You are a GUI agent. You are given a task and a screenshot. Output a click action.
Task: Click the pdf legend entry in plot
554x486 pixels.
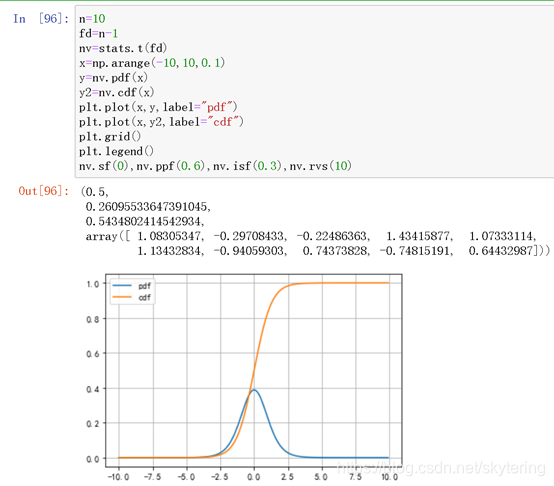pyautogui.click(x=132, y=286)
